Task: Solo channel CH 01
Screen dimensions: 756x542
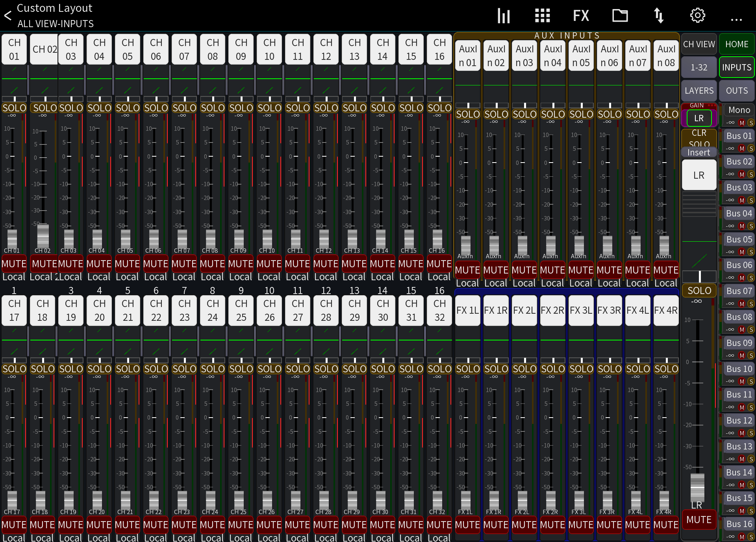Action: 14,108
